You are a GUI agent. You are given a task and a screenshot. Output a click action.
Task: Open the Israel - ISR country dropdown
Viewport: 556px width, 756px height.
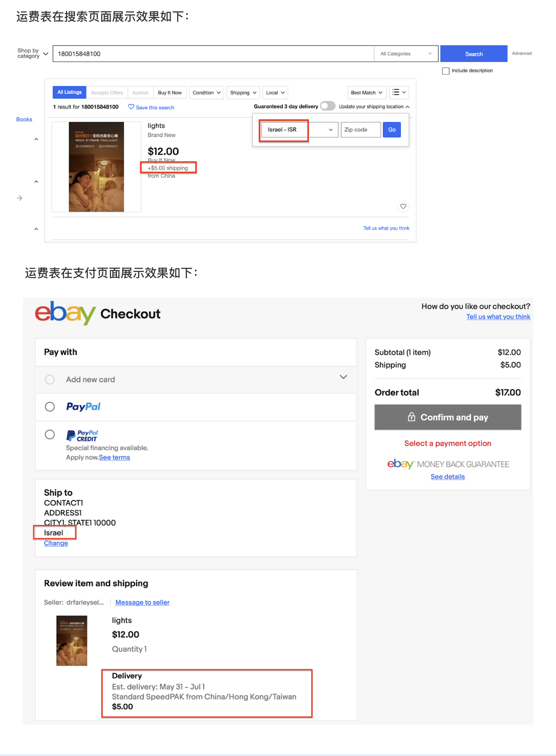(x=300, y=130)
